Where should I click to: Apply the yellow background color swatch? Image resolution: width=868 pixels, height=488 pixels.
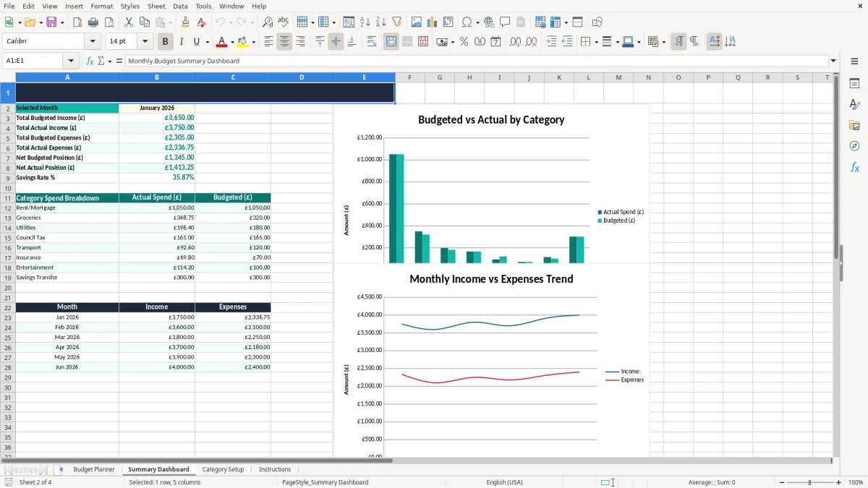click(243, 42)
